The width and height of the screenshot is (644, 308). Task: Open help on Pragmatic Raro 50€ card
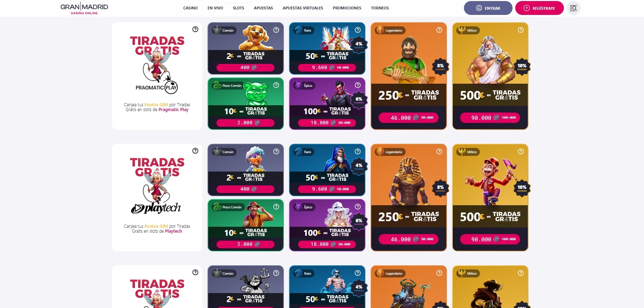(x=358, y=30)
